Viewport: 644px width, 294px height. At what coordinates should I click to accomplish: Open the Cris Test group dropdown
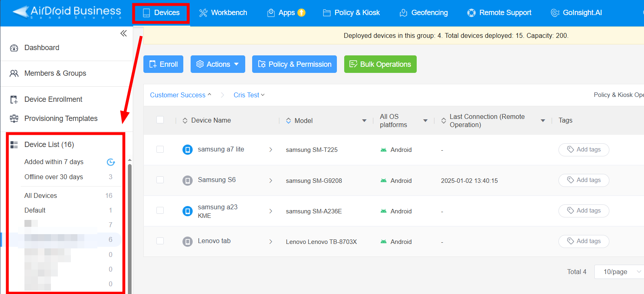tap(249, 95)
